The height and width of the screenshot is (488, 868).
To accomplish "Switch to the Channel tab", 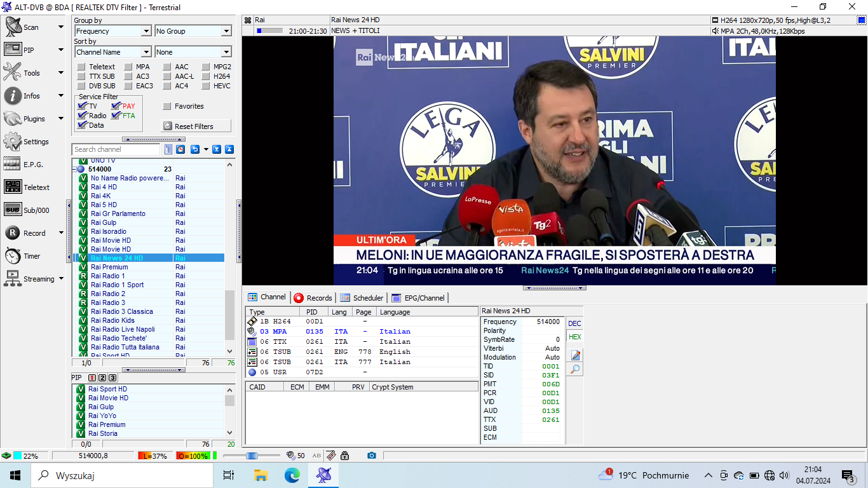I will (267, 297).
